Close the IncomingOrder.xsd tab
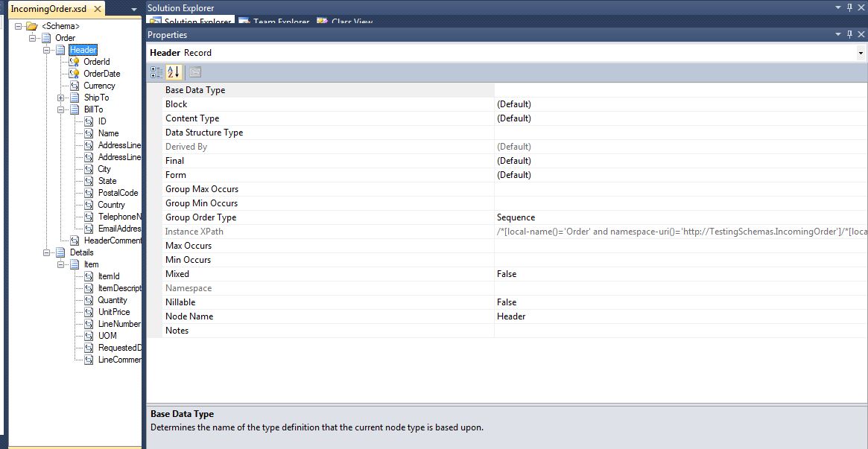868x449 pixels. [x=98, y=10]
